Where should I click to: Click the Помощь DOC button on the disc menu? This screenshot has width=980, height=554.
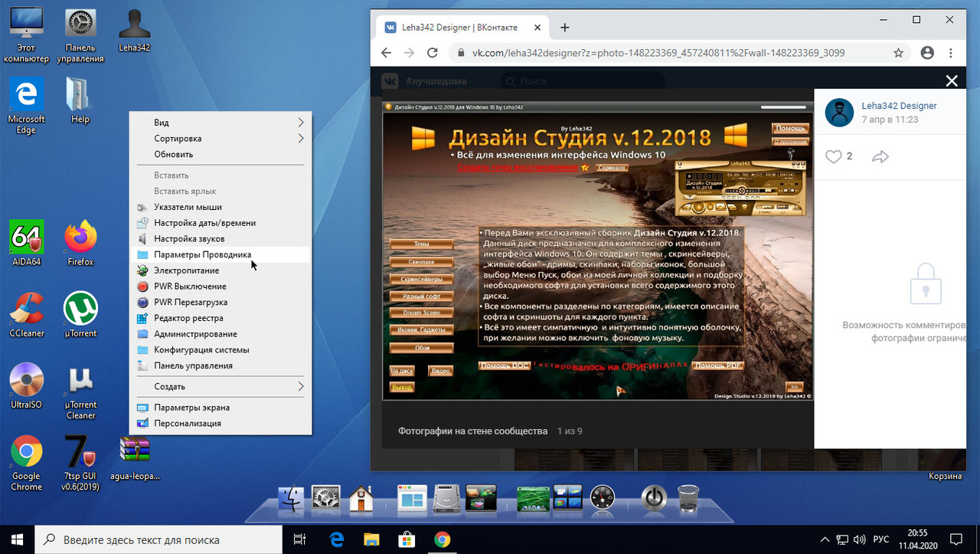pos(504,366)
